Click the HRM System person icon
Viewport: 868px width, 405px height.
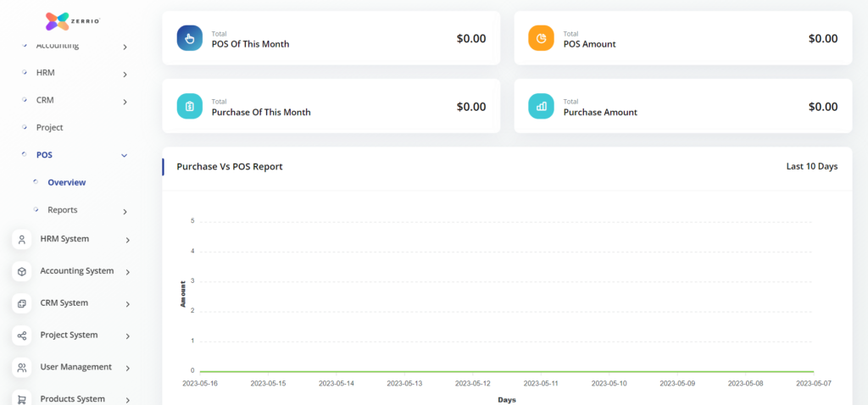[x=22, y=240]
